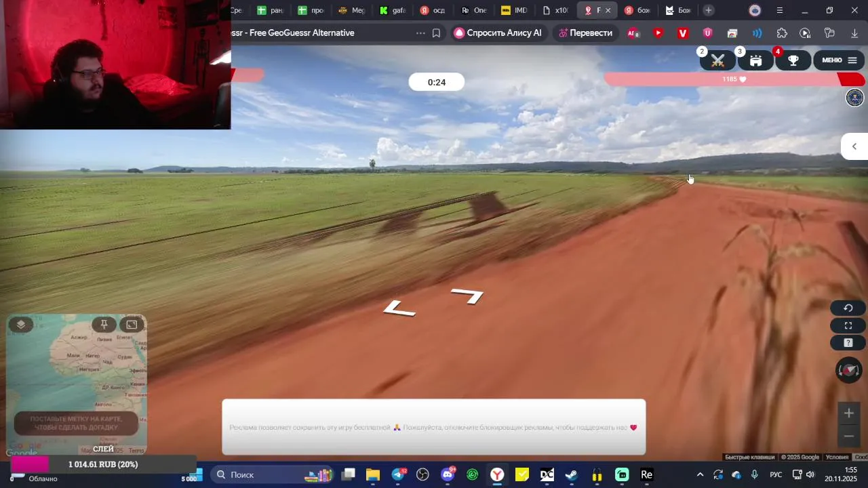Switch to the Мег browser tab
This screenshot has width=868, height=488.
pos(351,10)
